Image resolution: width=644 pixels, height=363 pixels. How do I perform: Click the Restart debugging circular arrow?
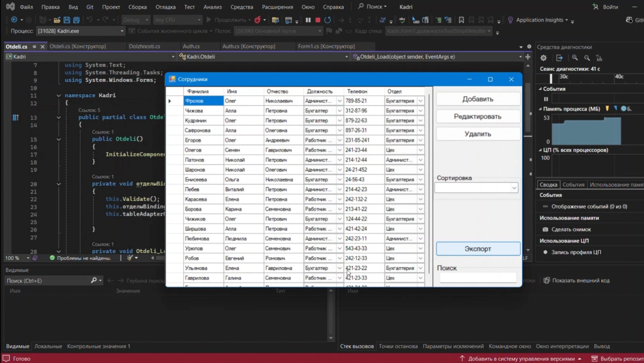click(x=328, y=20)
